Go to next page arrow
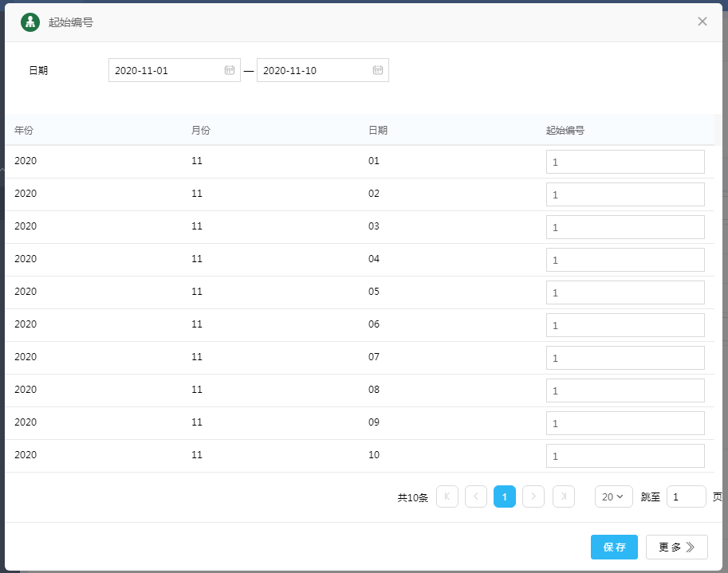This screenshot has width=728, height=573. (x=533, y=496)
